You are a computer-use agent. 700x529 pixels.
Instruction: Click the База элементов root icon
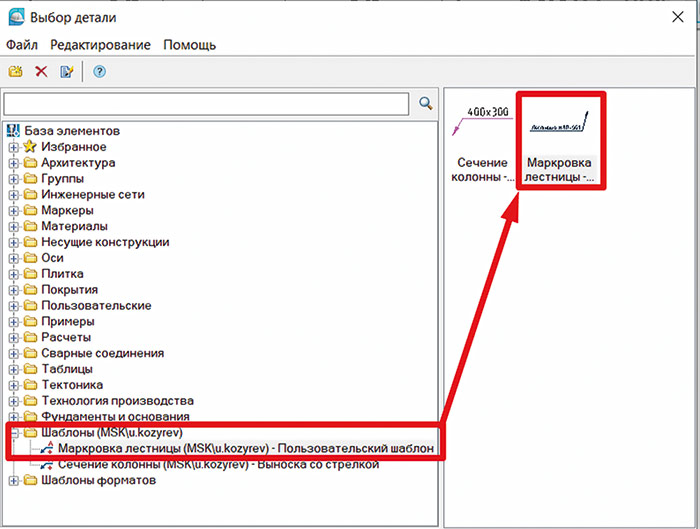click(x=13, y=131)
